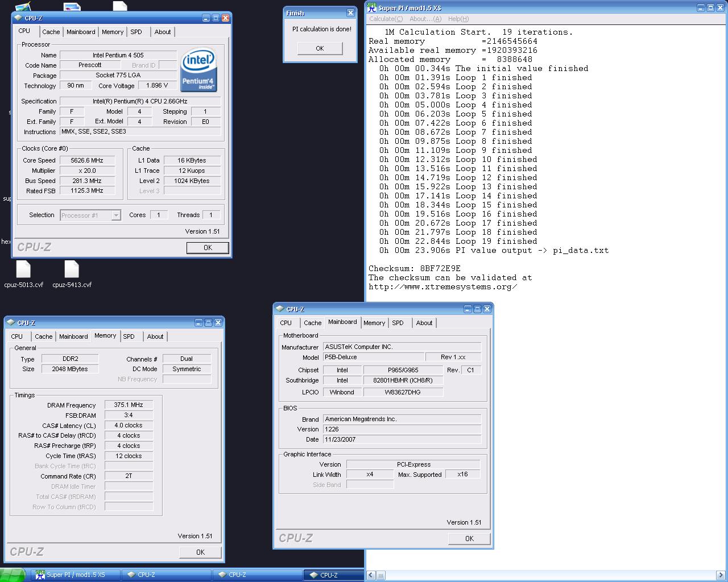728x582 pixels.
Task: Click the PI value output -> pi_data.txt line
Action: coord(494,250)
